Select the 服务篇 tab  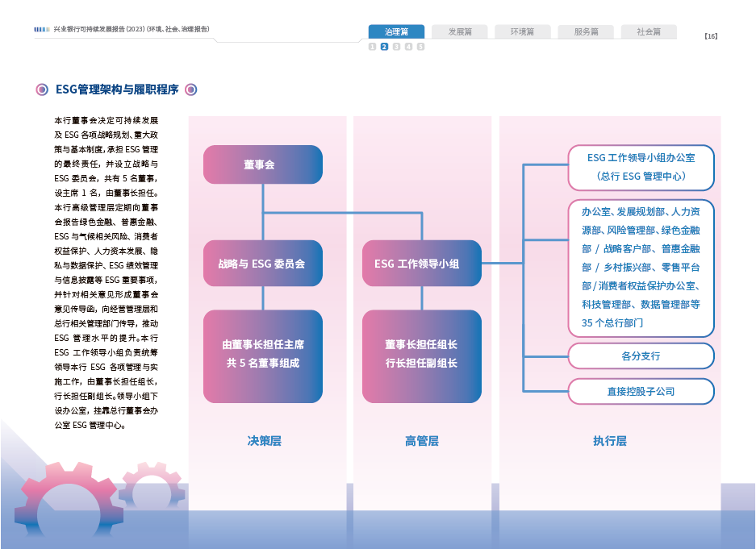click(586, 32)
